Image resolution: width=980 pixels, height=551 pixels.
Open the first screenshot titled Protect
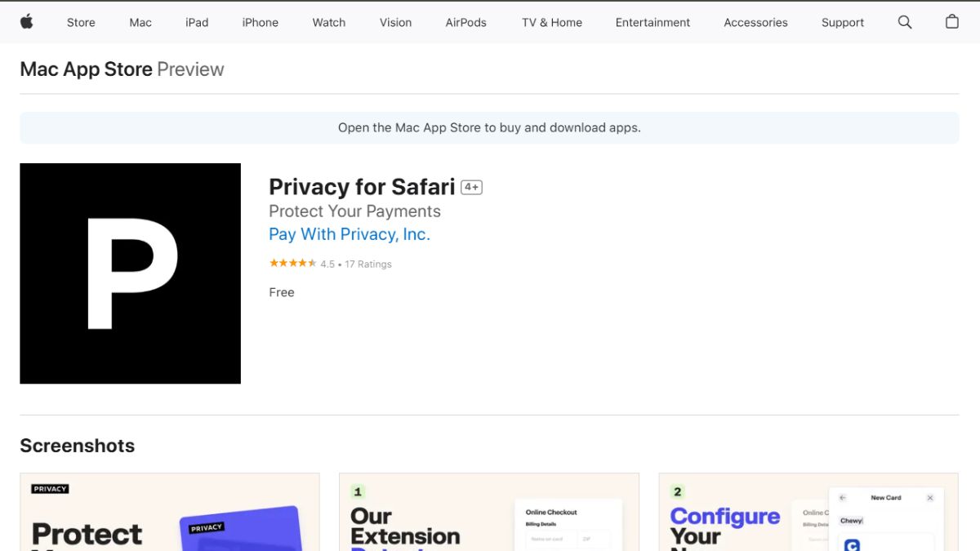tap(170, 512)
